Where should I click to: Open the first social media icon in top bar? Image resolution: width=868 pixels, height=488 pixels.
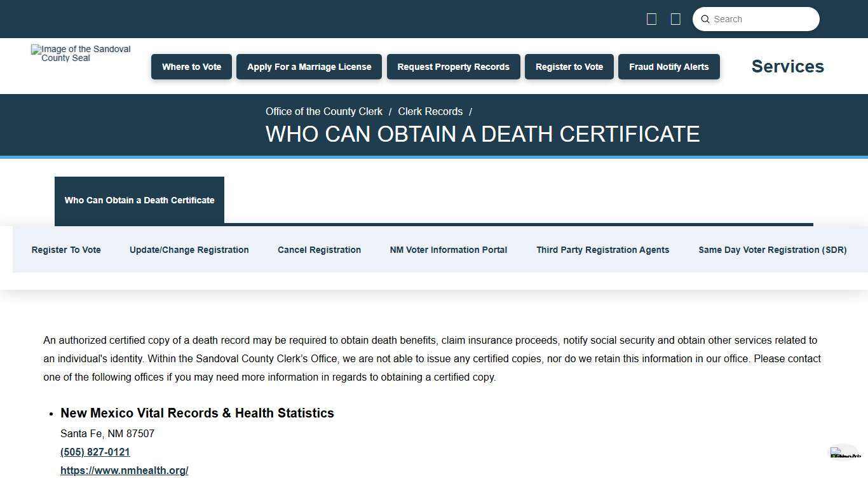coord(651,18)
